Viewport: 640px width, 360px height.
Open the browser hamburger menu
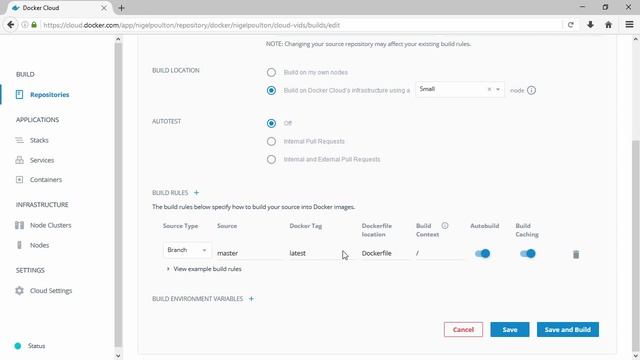coord(629,25)
